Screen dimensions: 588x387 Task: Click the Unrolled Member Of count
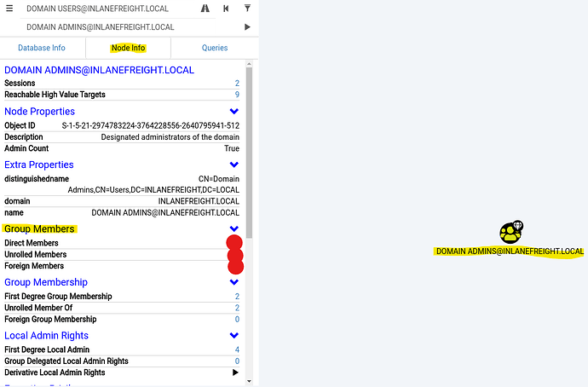point(237,308)
